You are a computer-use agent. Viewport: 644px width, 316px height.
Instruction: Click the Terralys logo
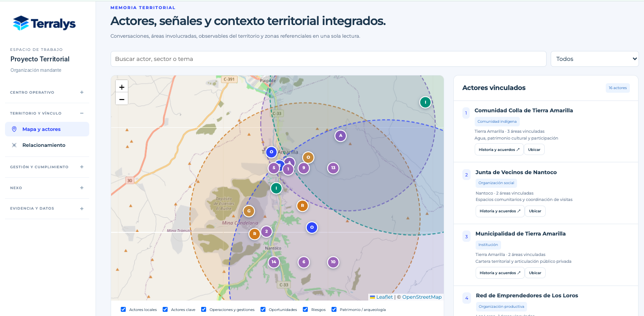(x=44, y=23)
